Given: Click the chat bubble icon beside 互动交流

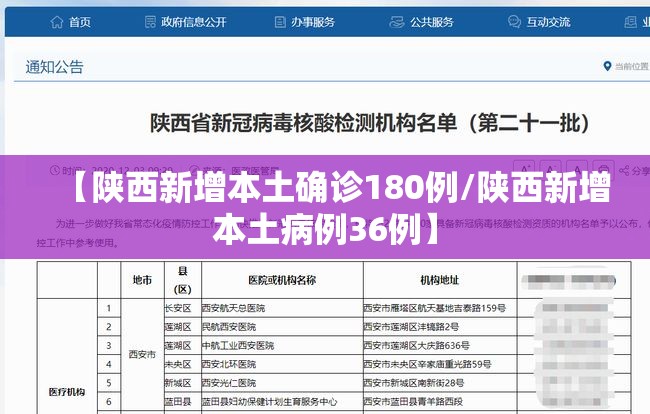Looking at the screenshot, I should (x=514, y=22).
